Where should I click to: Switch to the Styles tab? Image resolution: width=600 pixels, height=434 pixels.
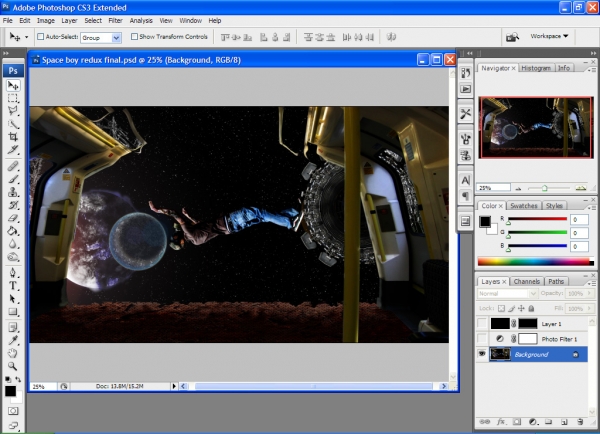point(554,206)
